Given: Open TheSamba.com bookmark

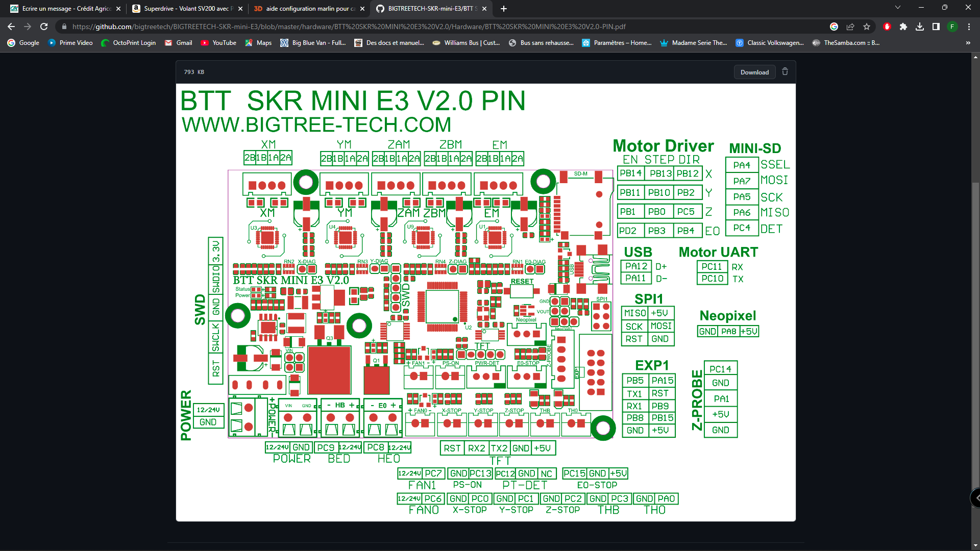Looking at the screenshot, I should (x=846, y=43).
